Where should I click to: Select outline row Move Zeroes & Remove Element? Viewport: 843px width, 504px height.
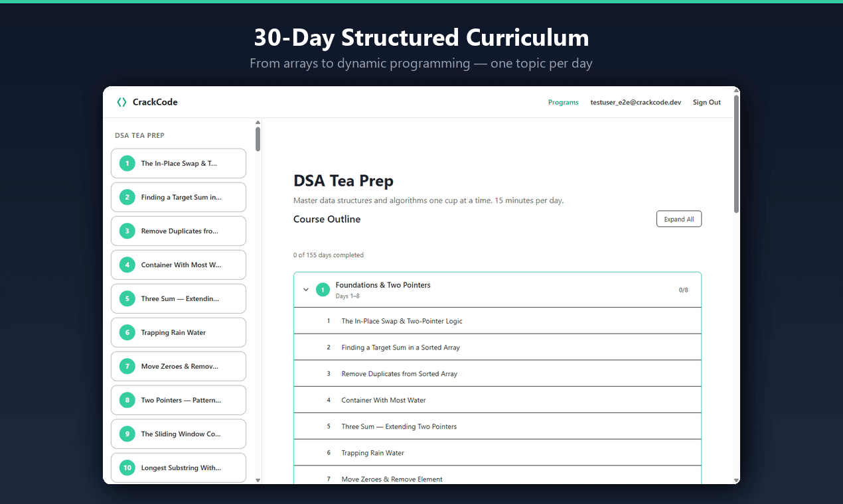[497, 475]
